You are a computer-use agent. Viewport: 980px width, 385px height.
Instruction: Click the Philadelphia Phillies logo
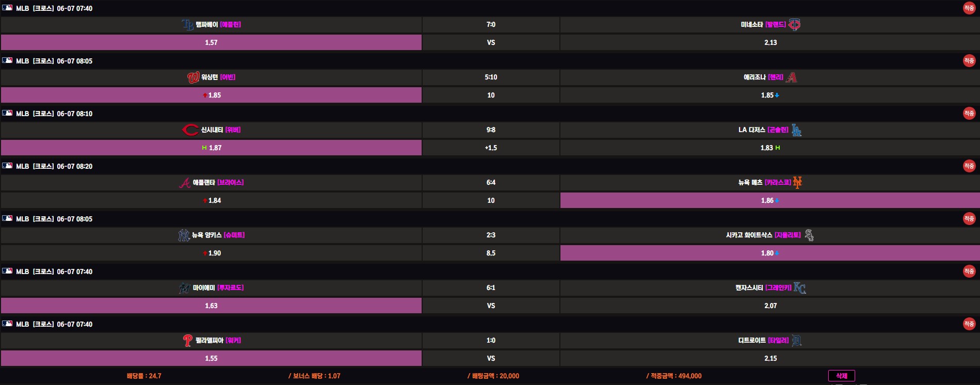(x=187, y=341)
